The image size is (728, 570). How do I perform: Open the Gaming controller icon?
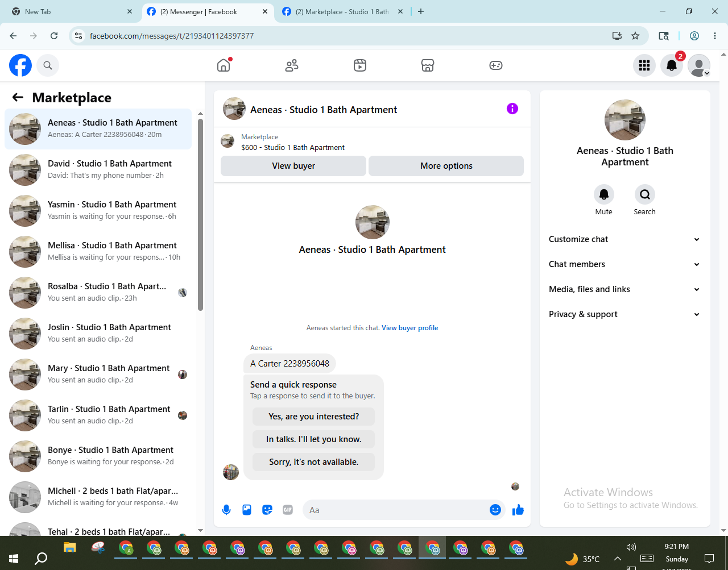[x=496, y=65]
